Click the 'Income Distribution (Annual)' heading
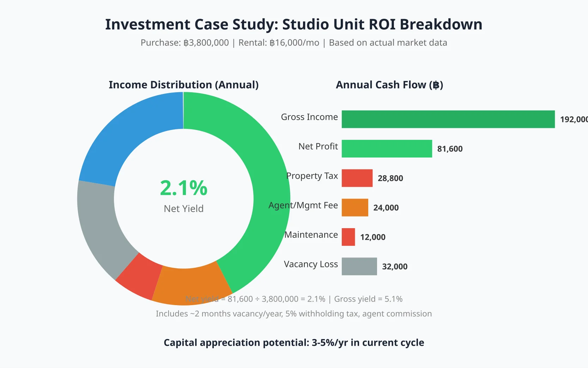 184,85
